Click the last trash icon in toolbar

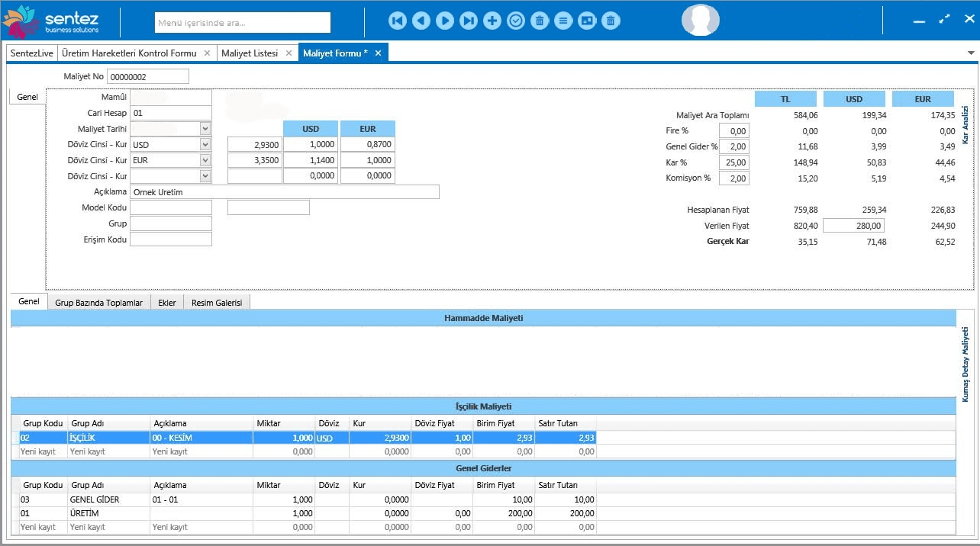pyautogui.click(x=611, y=21)
